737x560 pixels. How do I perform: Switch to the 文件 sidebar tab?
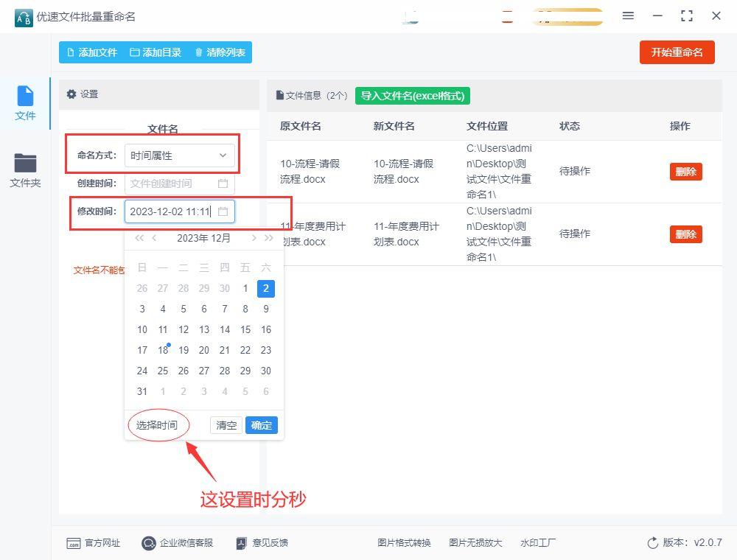pyautogui.click(x=25, y=103)
